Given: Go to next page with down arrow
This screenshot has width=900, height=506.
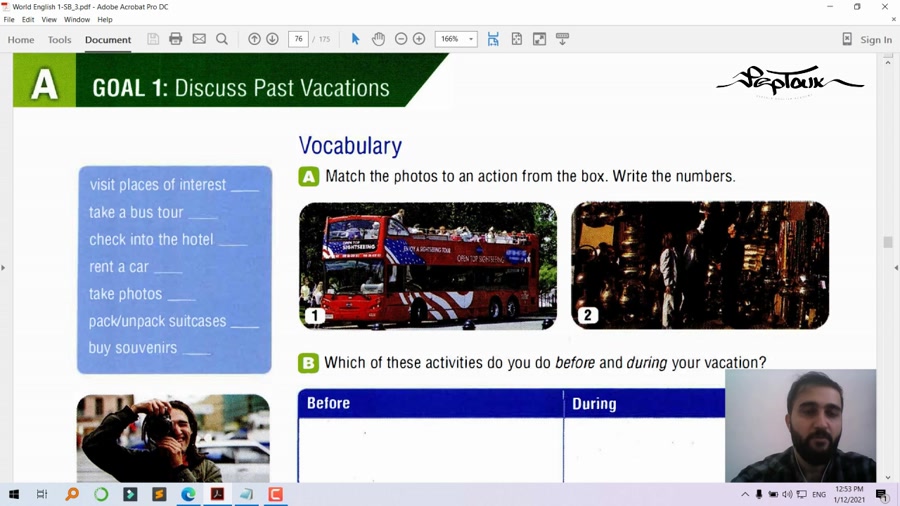Looking at the screenshot, I should point(272,39).
